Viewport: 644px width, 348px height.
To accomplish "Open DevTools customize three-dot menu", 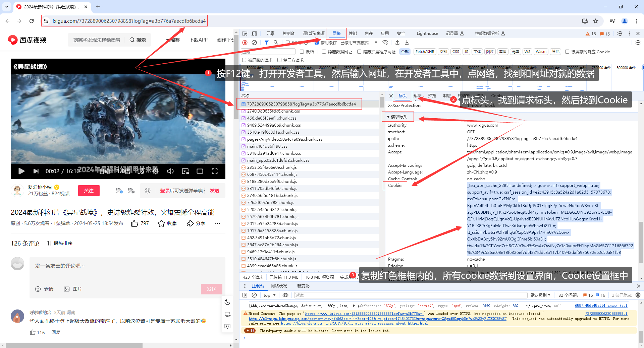I will pos(629,33).
